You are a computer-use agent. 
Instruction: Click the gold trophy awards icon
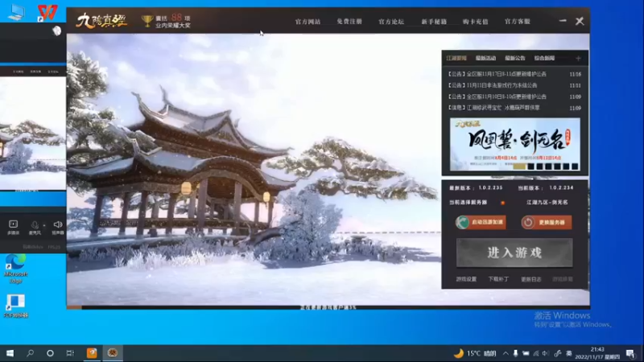[147, 21]
